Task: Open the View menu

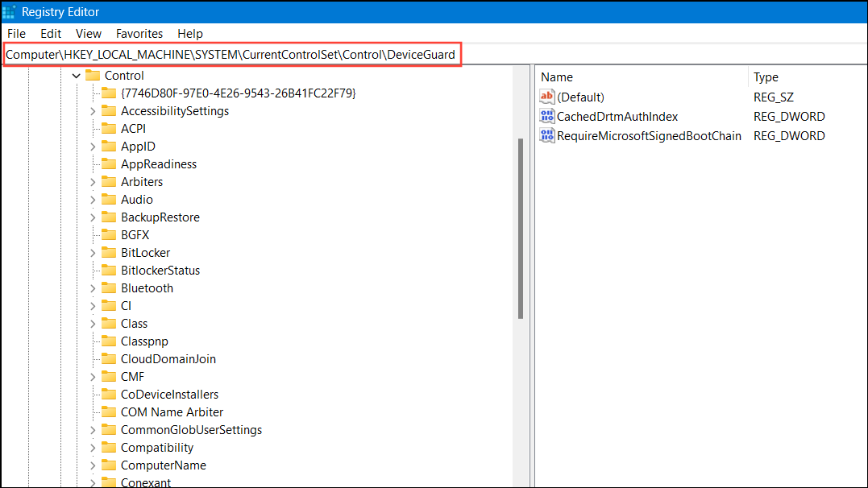Action: [89, 34]
